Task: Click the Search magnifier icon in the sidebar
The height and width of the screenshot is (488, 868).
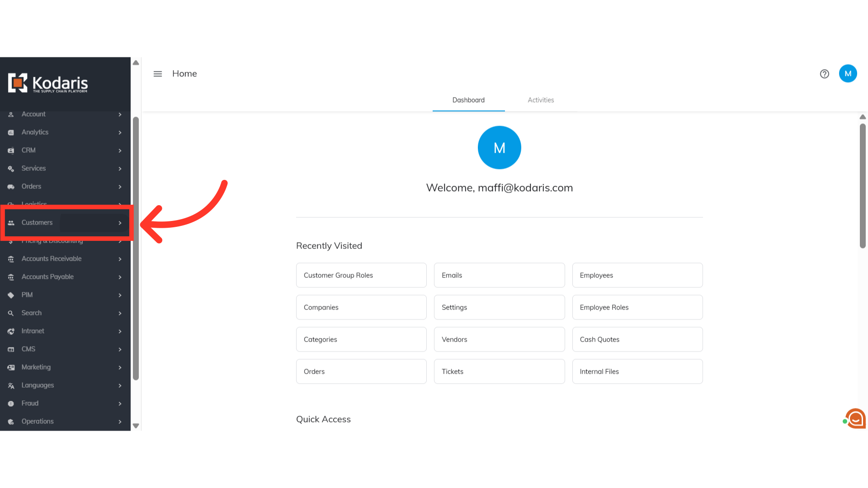Action: point(11,313)
